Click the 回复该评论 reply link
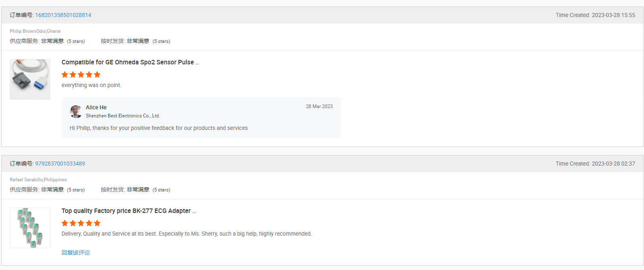This screenshot has width=644, height=270. (76, 253)
